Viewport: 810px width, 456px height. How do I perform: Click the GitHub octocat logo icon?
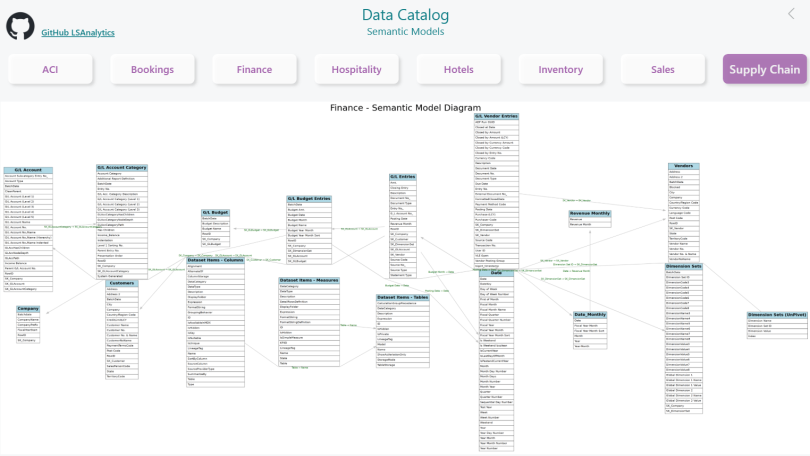pos(21,26)
